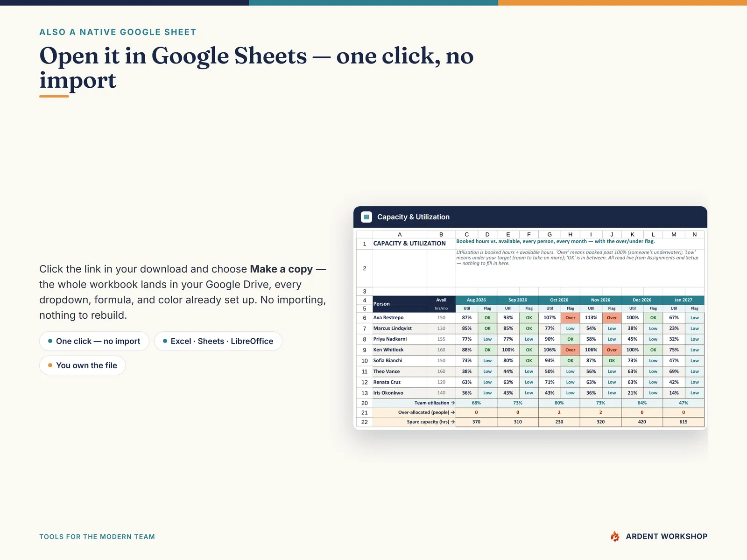The height and width of the screenshot is (560, 747).
Task: Click the 'Iris Okonkwo' name cell
Action: (400, 393)
